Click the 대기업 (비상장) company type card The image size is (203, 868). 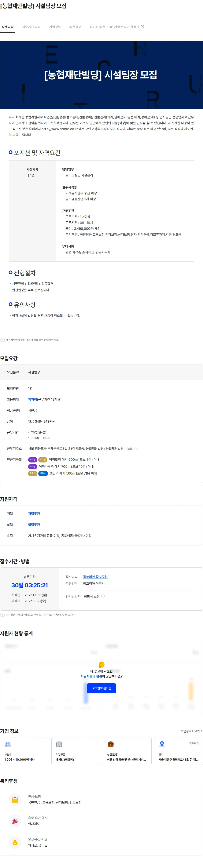[x=76, y=751]
